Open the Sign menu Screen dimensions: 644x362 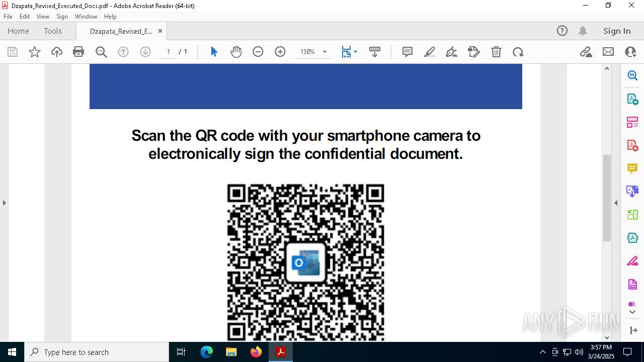62,17
